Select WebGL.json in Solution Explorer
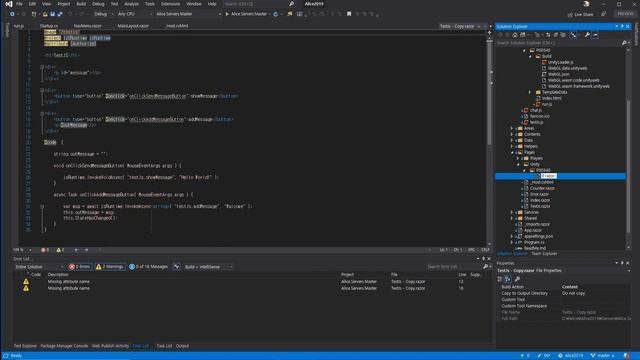Viewport: 640px width, 360px height. [x=559, y=74]
